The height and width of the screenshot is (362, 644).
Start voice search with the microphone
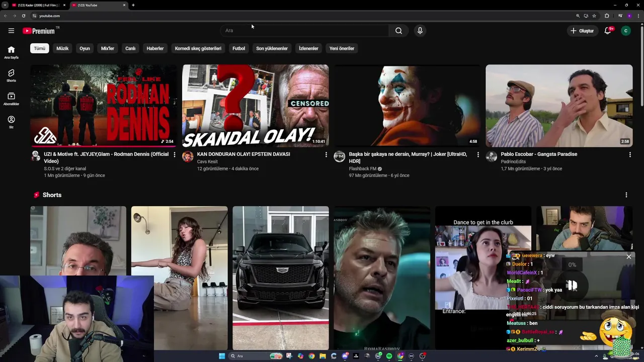[420, 31]
